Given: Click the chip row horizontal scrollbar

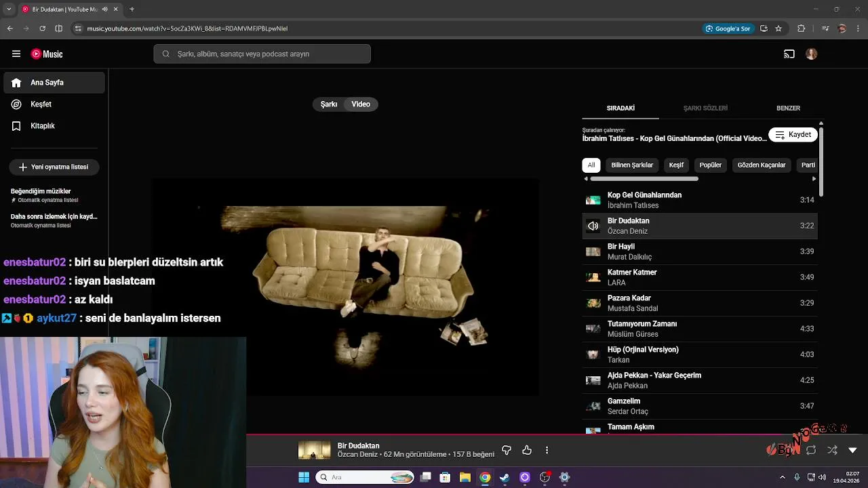Looking at the screenshot, I should (644, 179).
